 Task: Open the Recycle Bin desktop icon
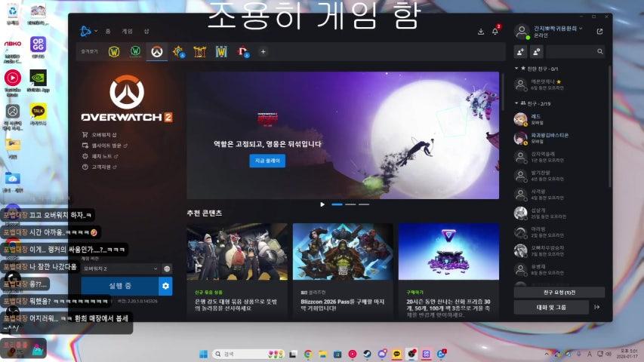pyautogui.click(x=13, y=14)
